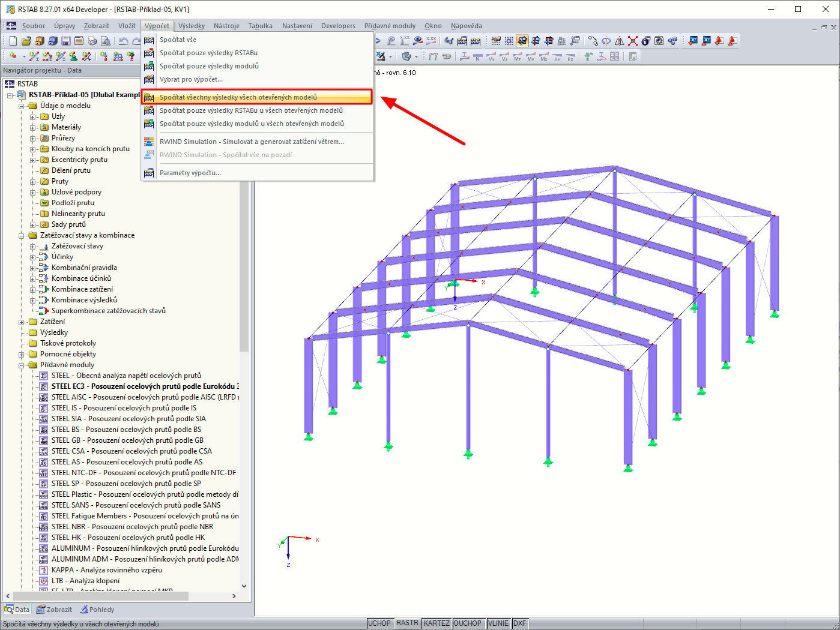Select Tiskové protokoly in navigator tree
Viewport: 840px width, 630px height.
click(x=68, y=343)
